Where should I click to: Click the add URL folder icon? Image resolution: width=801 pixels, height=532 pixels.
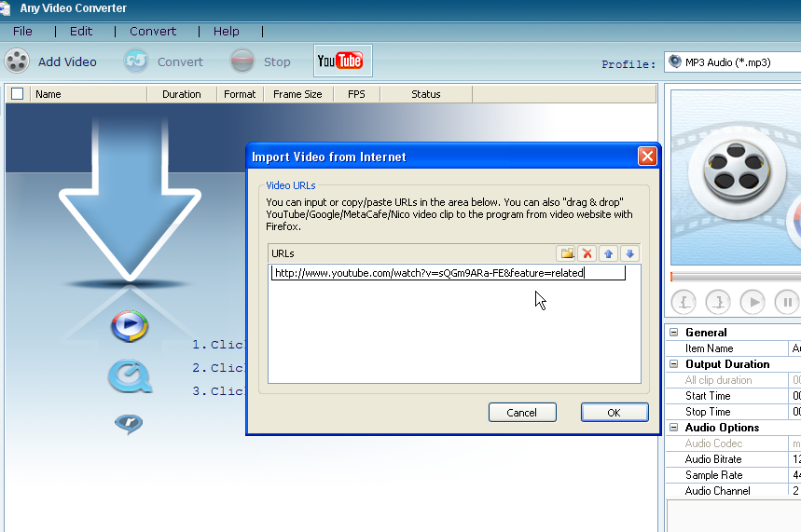click(x=566, y=253)
